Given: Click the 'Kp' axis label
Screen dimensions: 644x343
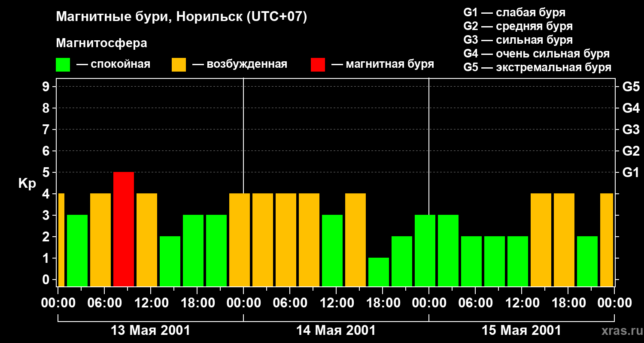Looking at the screenshot, I should pos(27,184).
